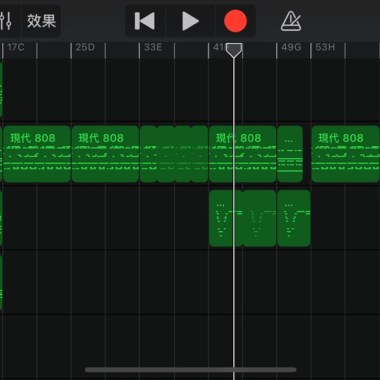
Task: Select the third-track region under 49G
Action: pyautogui.click(x=294, y=218)
